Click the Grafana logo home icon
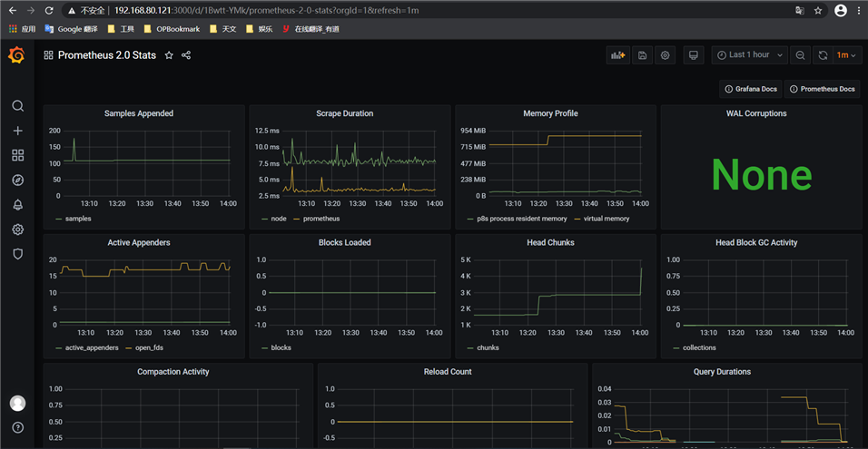 point(16,56)
